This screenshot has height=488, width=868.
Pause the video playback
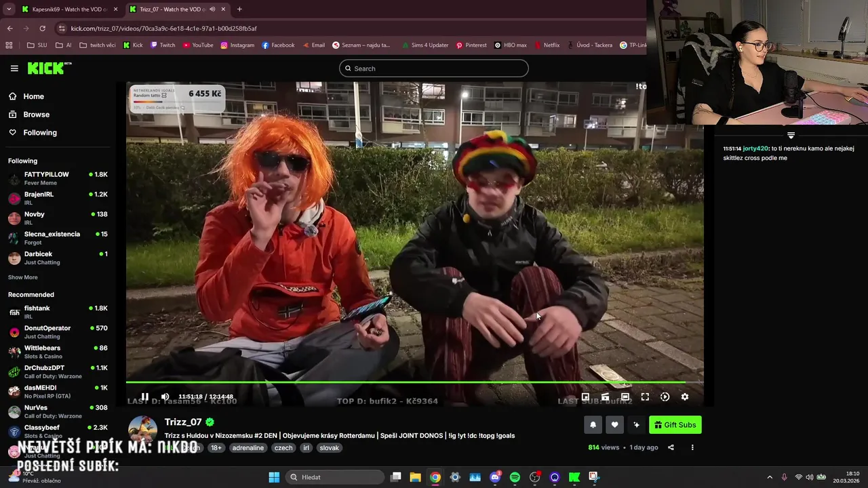click(x=144, y=396)
